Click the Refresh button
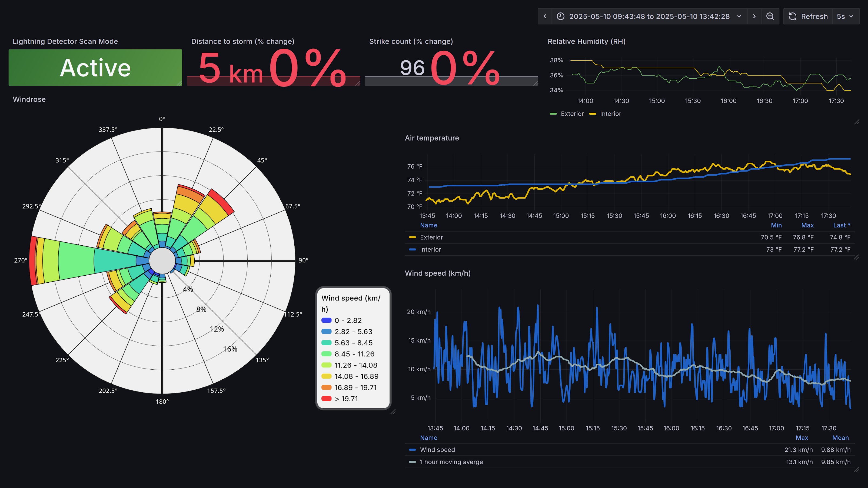Screen dimensions: 868x488 coord(814,16)
